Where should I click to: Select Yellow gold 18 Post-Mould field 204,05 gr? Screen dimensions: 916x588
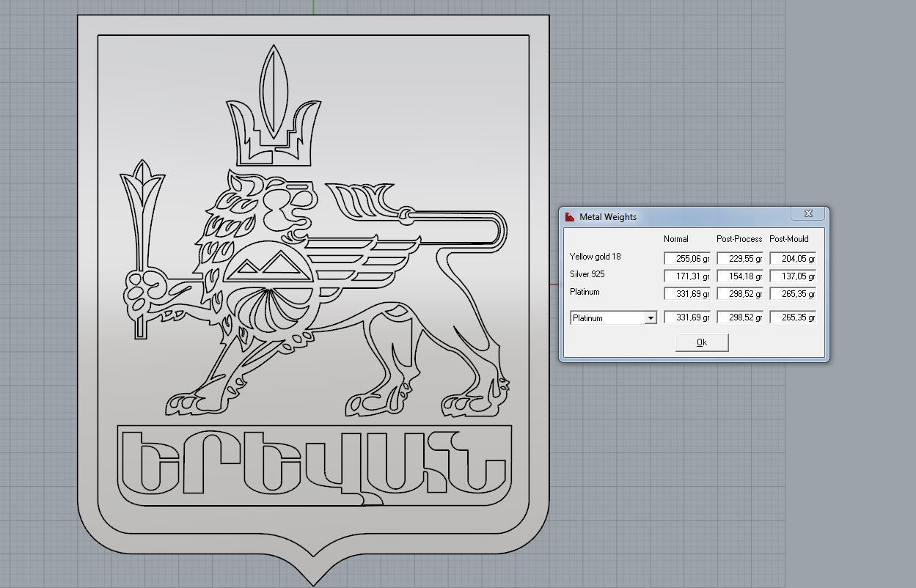pyautogui.click(x=793, y=259)
